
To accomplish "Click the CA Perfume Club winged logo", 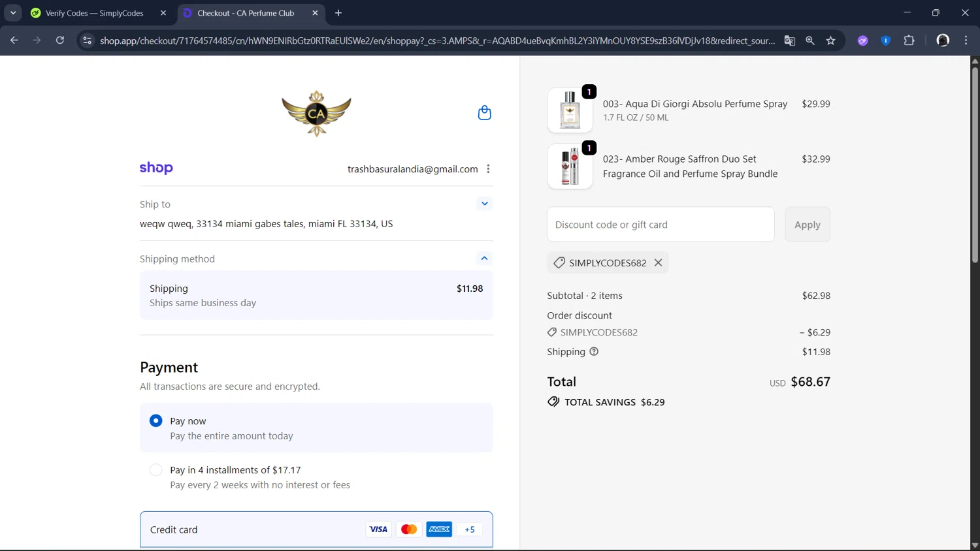I will [x=316, y=114].
